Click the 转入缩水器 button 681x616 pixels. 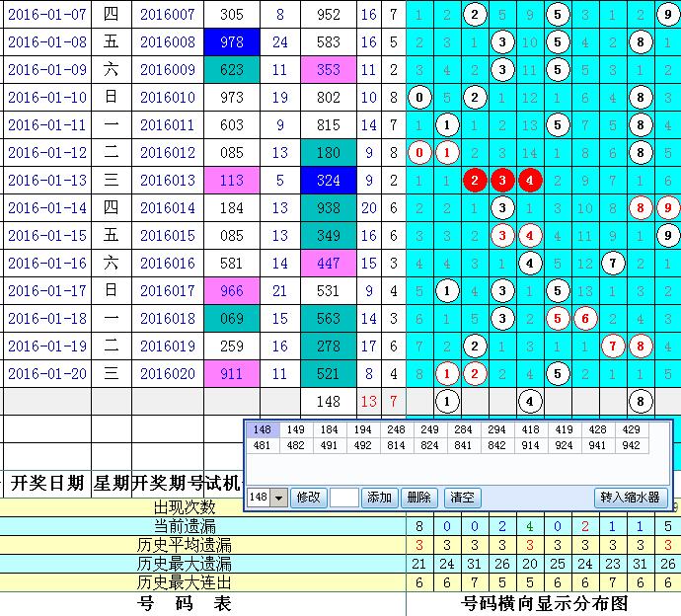pos(631,498)
